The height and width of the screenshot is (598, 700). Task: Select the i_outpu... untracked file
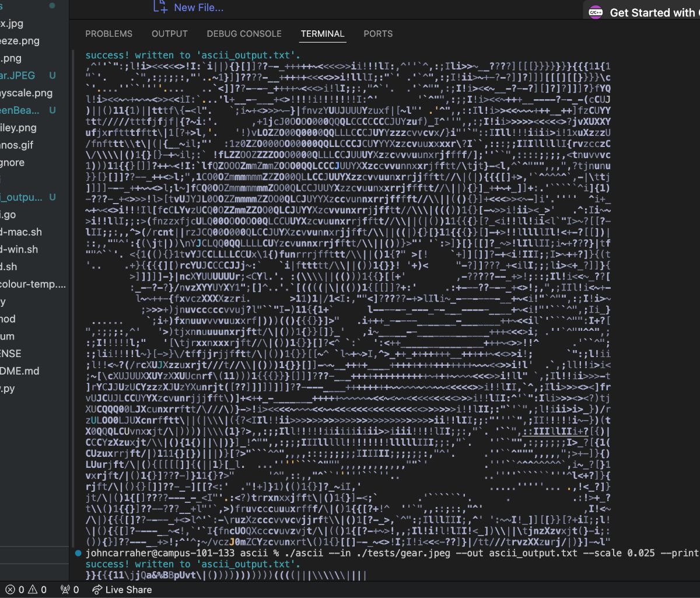21,197
